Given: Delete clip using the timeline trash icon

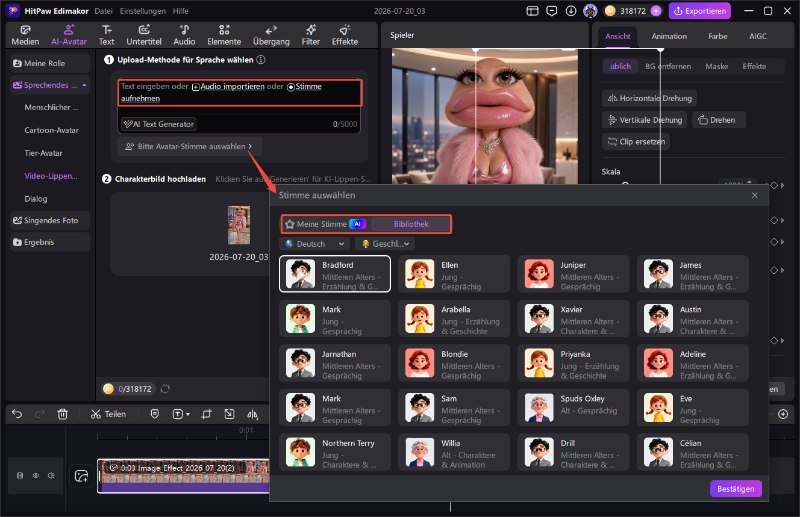Looking at the screenshot, I should [62, 414].
